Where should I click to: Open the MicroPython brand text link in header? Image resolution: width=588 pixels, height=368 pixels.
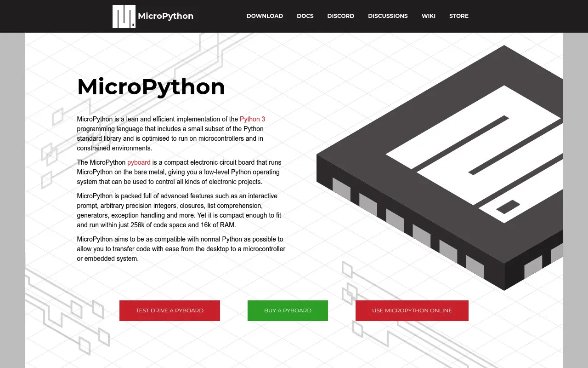point(165,16)
